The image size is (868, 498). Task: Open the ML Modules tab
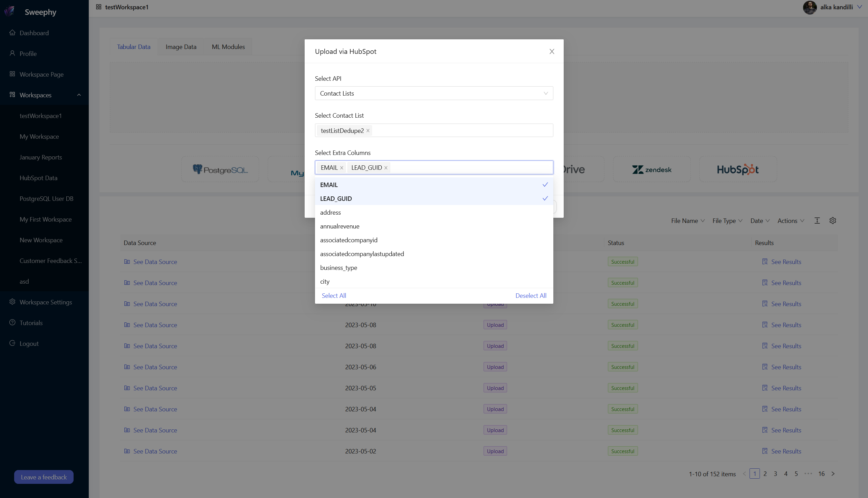pos(228,47)
